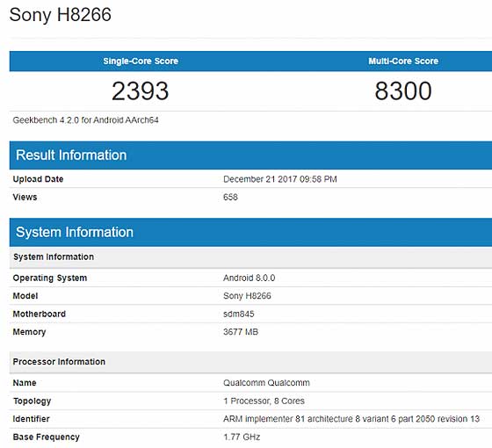Select the Operating System label
Image resolution: width=492 pixels, height=448 pixels.
[49, 278]
